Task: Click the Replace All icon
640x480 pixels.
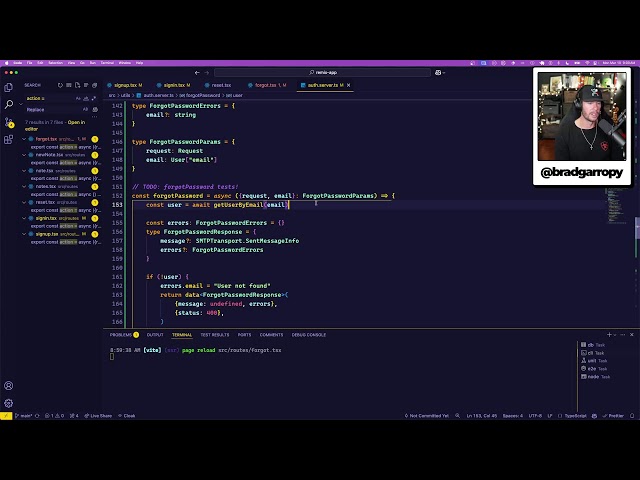Action: point(95,109)
